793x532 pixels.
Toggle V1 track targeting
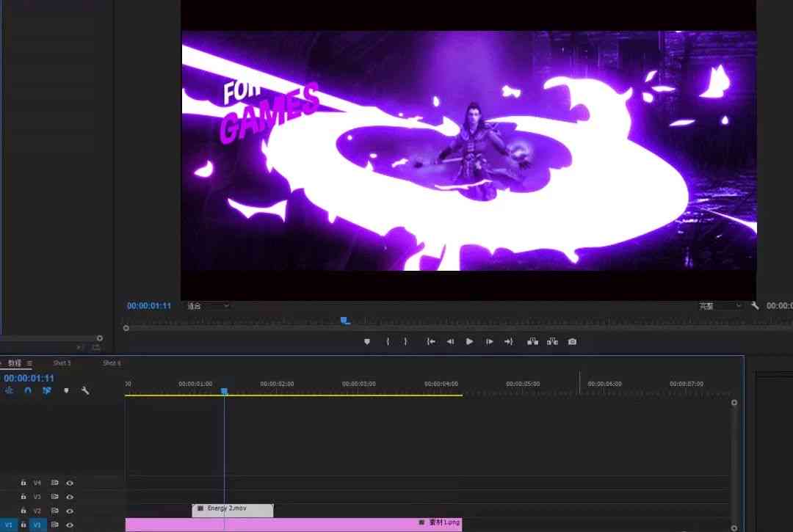(x=37, y=525)
